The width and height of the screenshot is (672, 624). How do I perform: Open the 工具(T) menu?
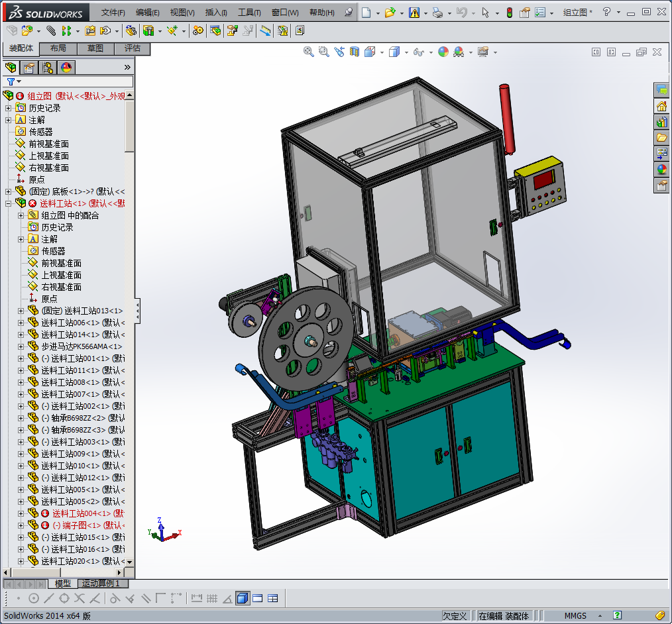pos(249,13)
